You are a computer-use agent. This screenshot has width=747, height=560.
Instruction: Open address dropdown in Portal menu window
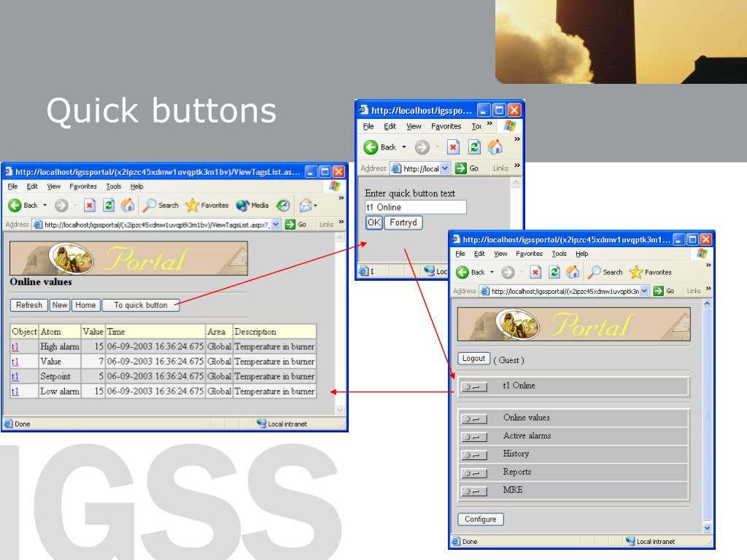[x=644, y=290]
